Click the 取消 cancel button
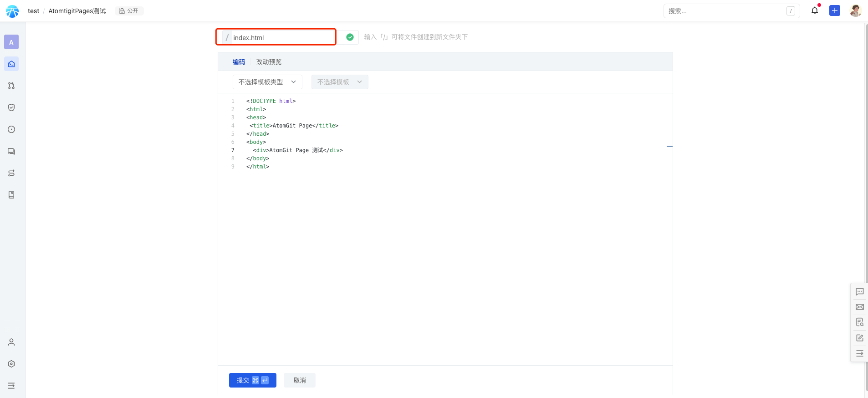This screenshot has height=398, width=868. click(300, 380)
